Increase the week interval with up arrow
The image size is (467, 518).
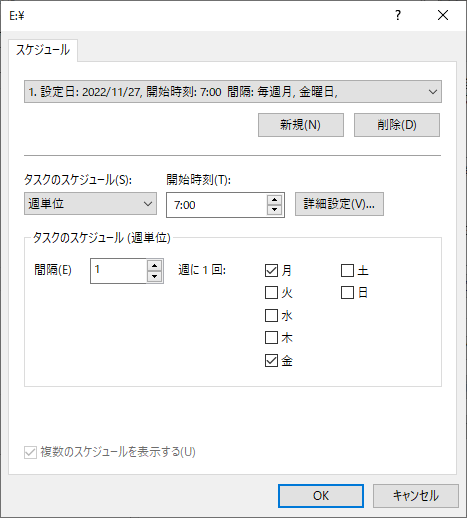(x=154, y=266)
